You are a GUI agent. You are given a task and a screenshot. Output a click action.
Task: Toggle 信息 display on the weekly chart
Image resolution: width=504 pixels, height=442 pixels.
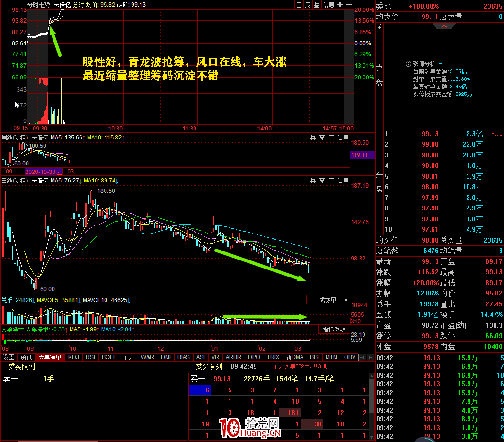click(343, 138)
